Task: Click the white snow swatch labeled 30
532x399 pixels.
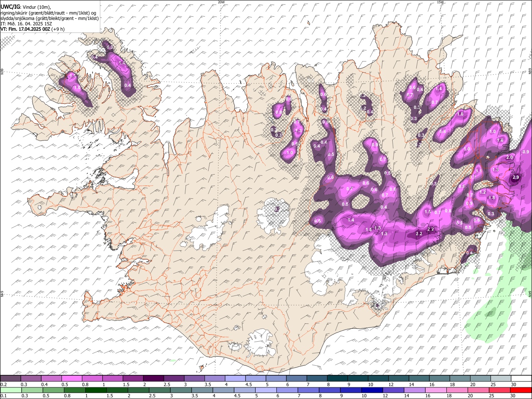Action: [521, 378]
